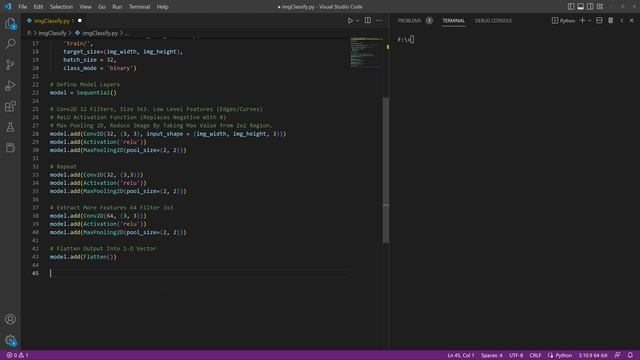
Task: Toggle the primary side bar layout icon
Action: tap(571, 7)
